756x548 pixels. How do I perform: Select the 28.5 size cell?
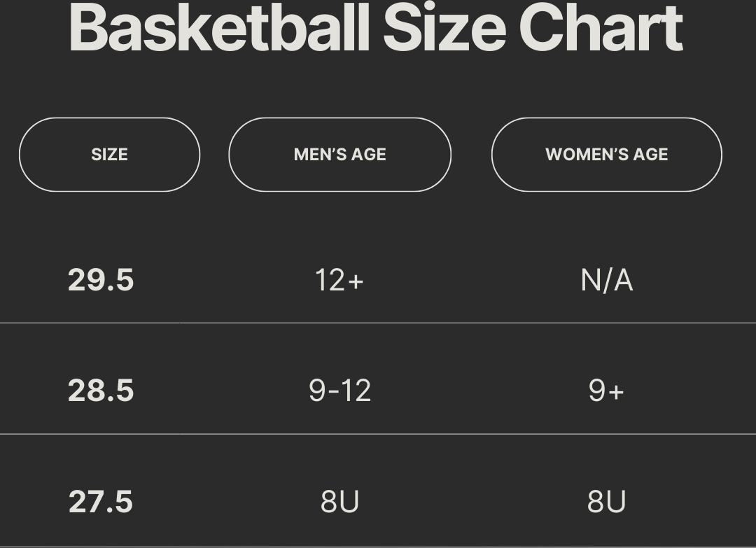tap(101, 391)
